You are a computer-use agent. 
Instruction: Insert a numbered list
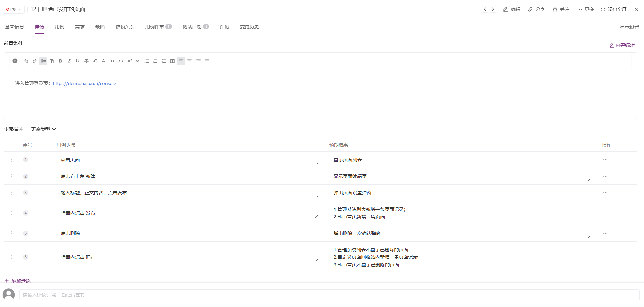[155, 61]
